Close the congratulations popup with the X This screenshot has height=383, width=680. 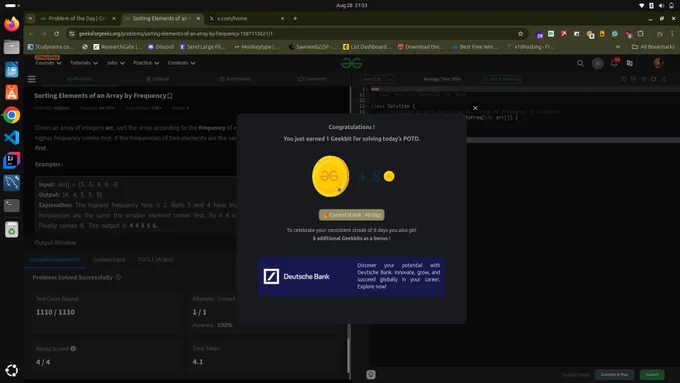[475, 108]
